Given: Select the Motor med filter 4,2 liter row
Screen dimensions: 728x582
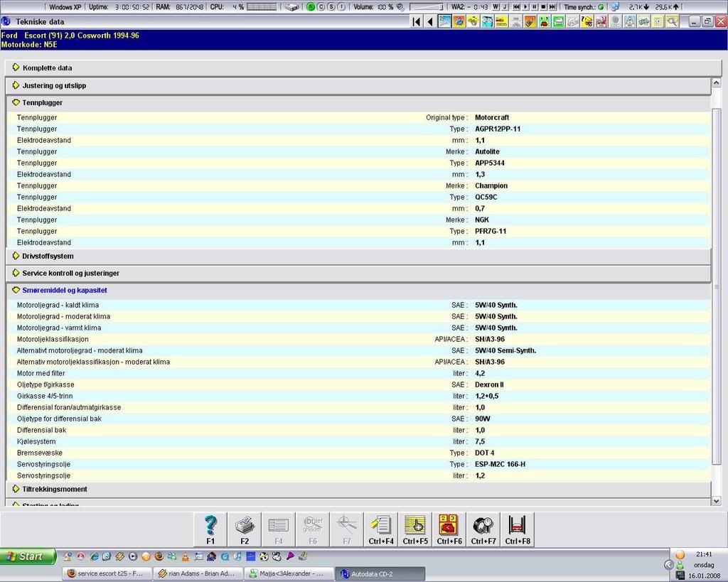Looking at the screenshot, I should (x=358, y=373).
